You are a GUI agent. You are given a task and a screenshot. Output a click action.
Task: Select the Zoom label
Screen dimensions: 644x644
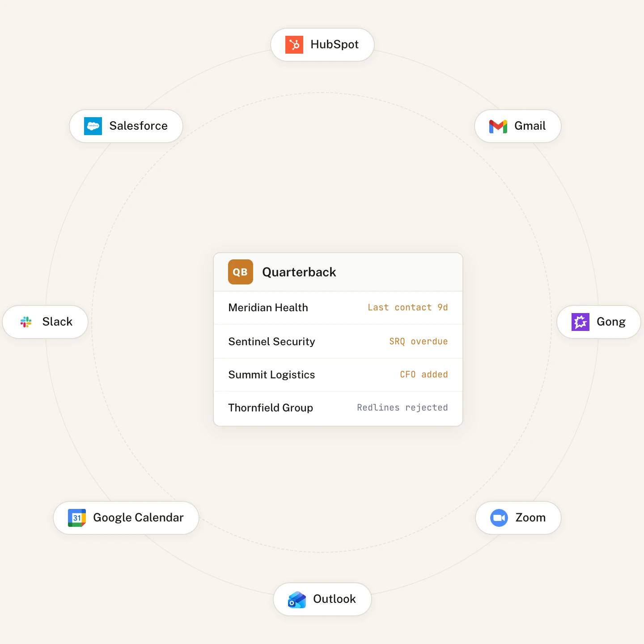[530, 518]
